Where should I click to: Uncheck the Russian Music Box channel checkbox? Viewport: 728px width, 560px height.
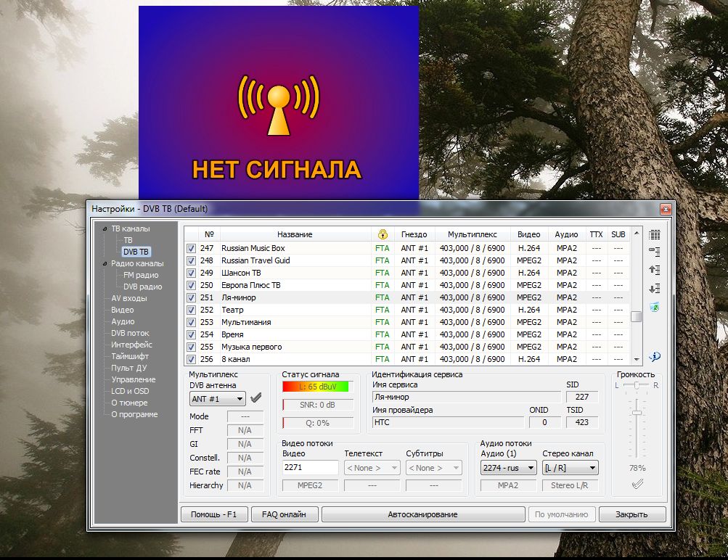[x=192, y=248]
